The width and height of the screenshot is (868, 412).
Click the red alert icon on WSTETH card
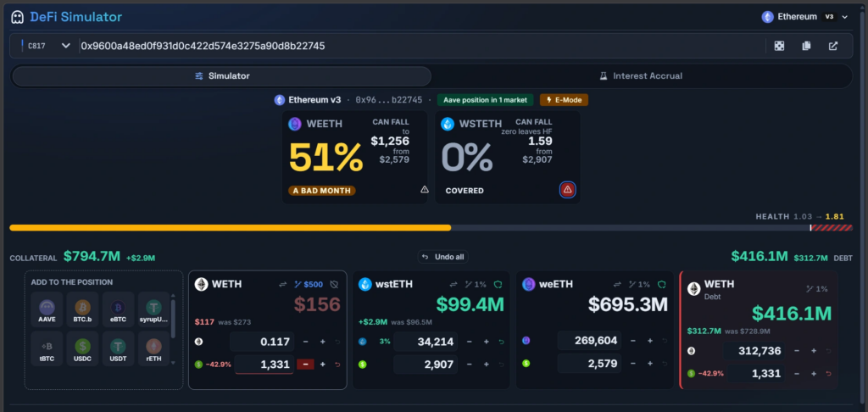(x=567, y=189)
